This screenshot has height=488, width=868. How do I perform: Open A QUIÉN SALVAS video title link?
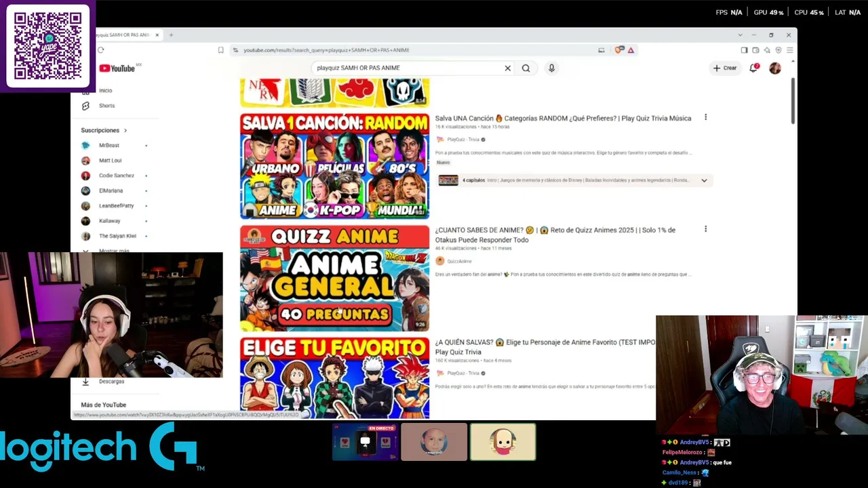[545, 347]
